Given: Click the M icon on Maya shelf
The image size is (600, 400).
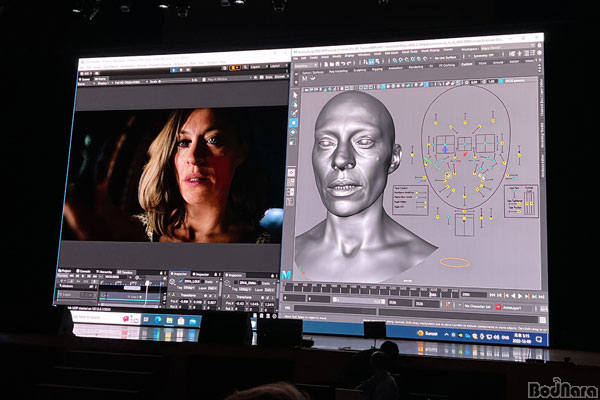Looking at the screenshot, I should pyautogui.click(x=305, y=79).
